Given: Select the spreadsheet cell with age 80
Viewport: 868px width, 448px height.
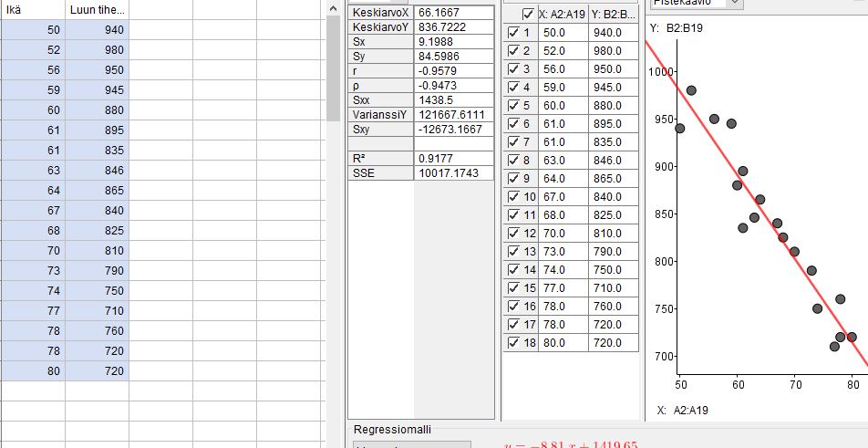Looking at the screenshot, I should click(x=32, y=371).
